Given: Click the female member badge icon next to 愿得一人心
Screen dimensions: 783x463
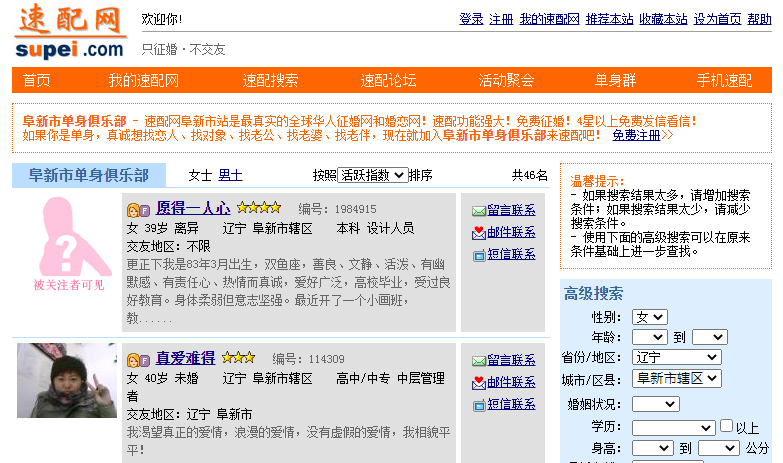Looking at the screenshot, I should (x=138, y=210).
